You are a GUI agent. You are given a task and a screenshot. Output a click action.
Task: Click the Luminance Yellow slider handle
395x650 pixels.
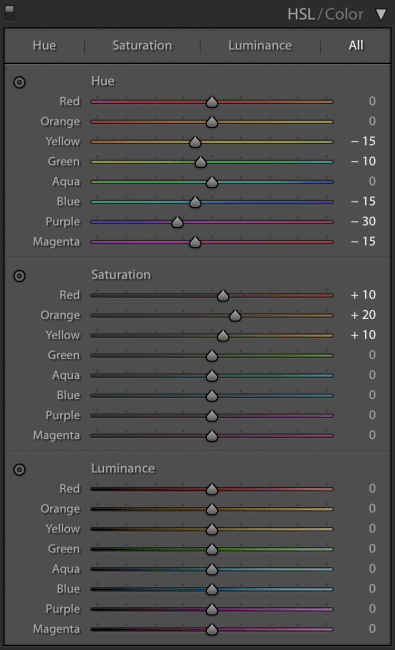(x=212, y=529)
